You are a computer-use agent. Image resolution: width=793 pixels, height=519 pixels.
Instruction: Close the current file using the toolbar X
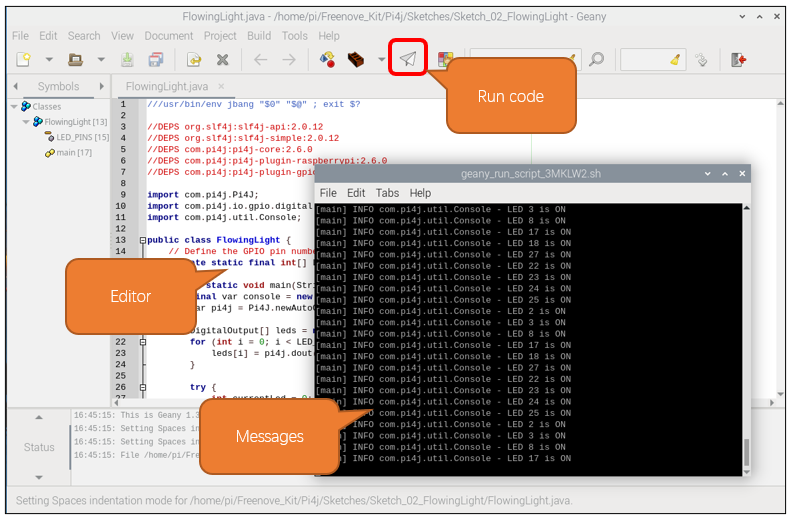223,60
